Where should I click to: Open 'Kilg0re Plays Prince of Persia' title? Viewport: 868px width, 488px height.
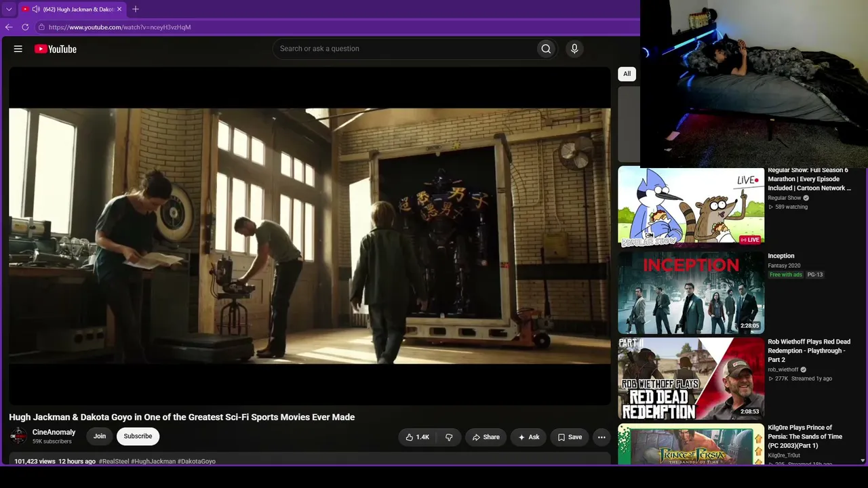pos(805,436)
